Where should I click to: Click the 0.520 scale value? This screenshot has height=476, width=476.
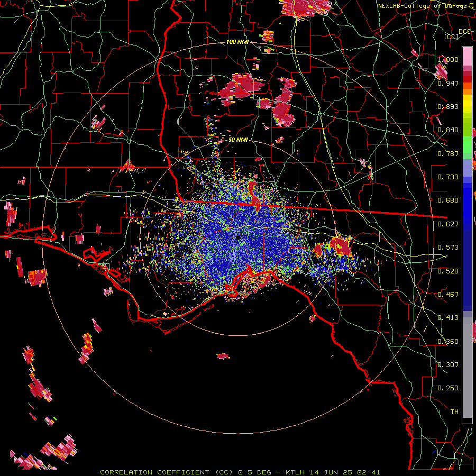click(448, 271)
